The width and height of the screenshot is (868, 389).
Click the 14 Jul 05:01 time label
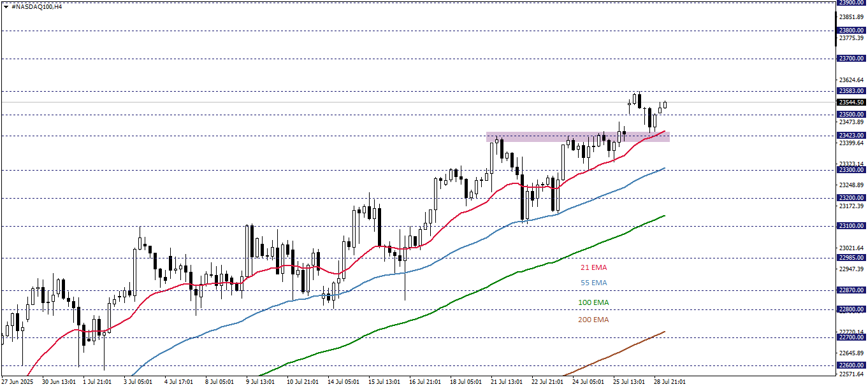pyautogui.click(x=344, y=383)
